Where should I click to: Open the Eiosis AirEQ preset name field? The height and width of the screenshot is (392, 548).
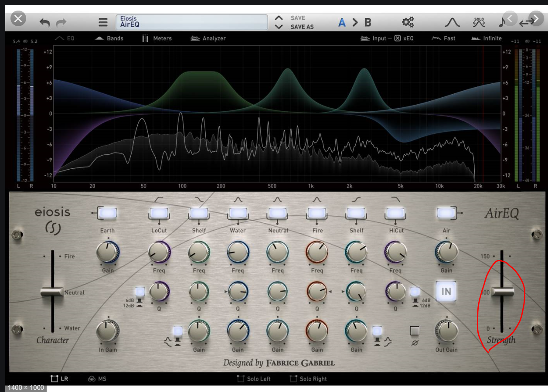191,22
